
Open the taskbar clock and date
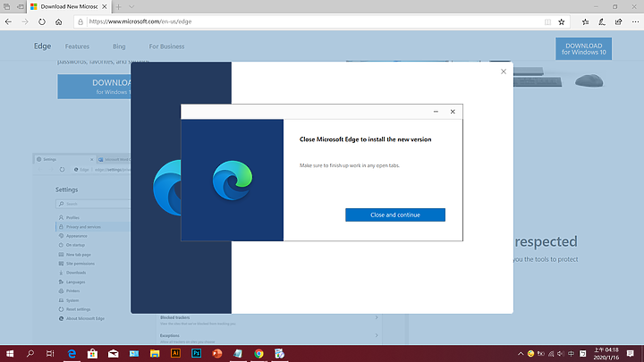pyautogui.click(x=606, y=353)
